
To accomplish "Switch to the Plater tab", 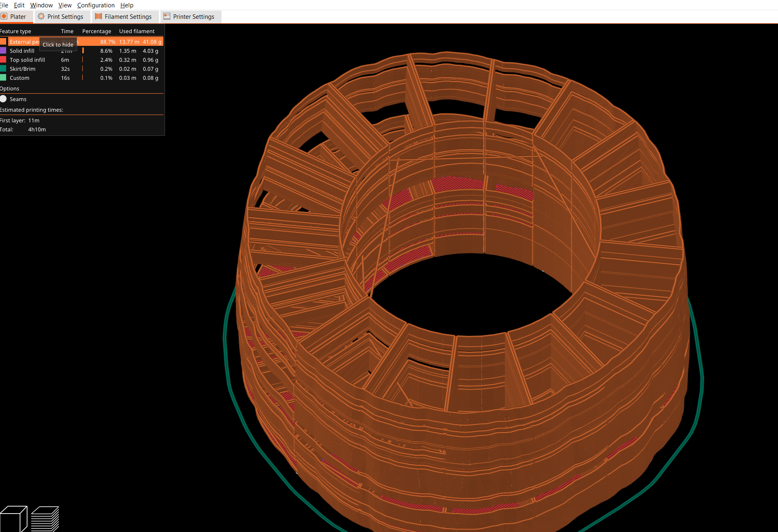I will coord(16,16).
